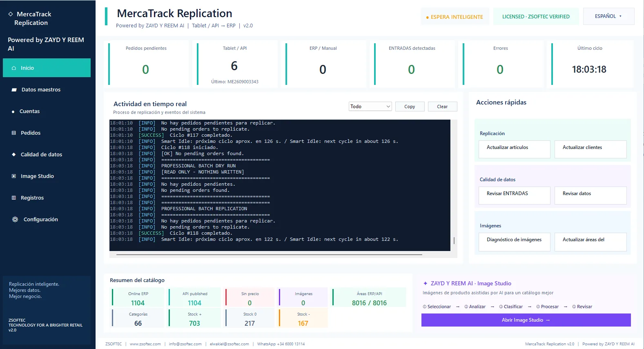This screenshot has width=644, height=349.
Task: Click the Registros columns icon
Action: coord(14,198)
